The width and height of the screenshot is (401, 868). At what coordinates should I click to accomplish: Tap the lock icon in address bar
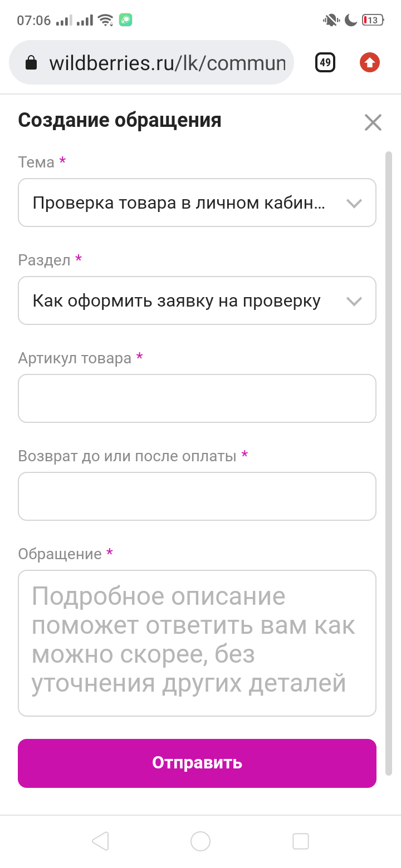(x=32, y=63)
